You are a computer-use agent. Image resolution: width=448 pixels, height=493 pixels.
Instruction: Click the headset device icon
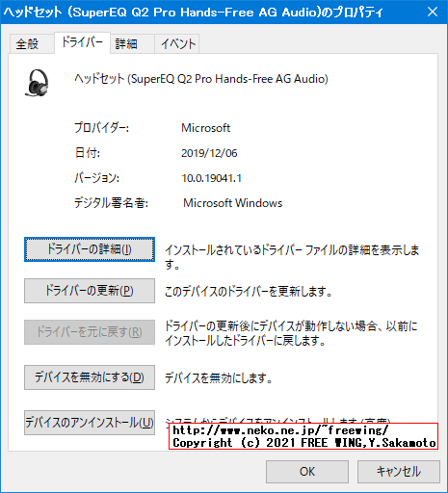37,83
